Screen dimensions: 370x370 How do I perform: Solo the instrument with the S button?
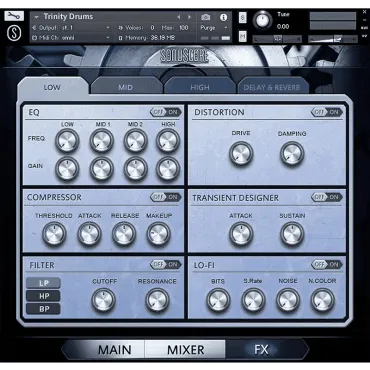tap(243, 18)
